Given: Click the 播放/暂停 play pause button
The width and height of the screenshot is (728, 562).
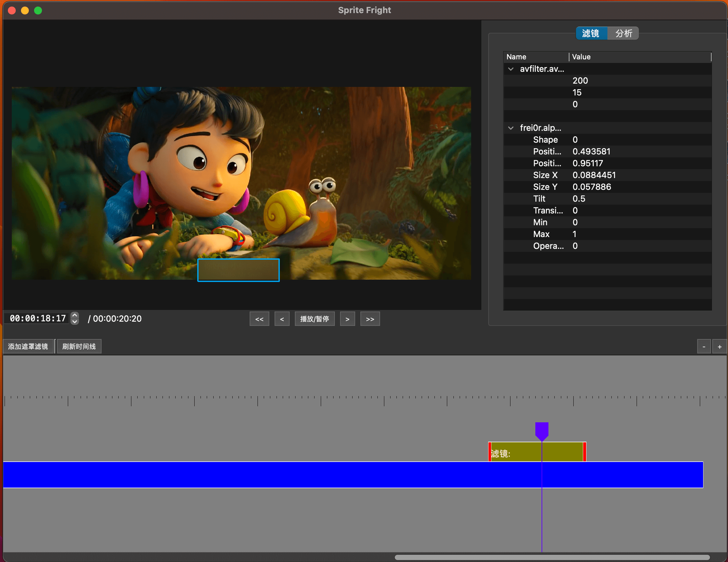Looking at the screenshot, I should pos(315,319).
